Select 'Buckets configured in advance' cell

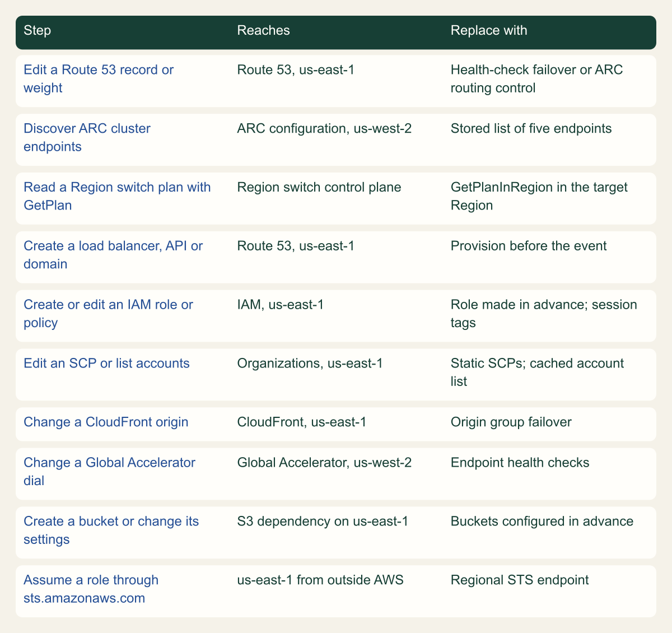click(x=542, y=521)
